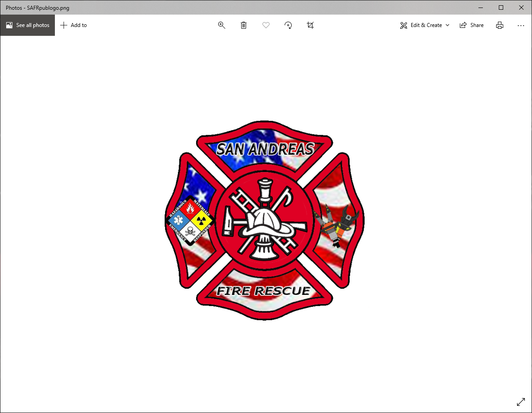Click the hazardous materials diamond on the logo
The width and height of the screenshot is (532, 413).
coord(190,220)
